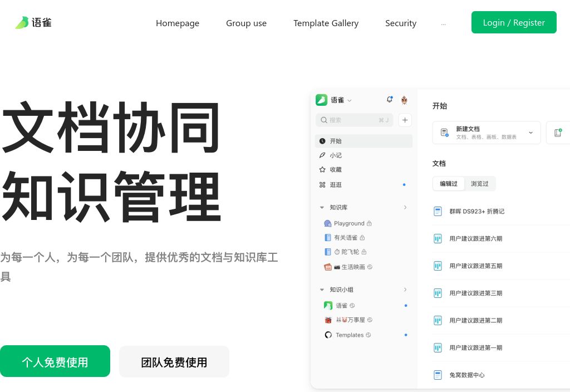Expand the 语雀 workspace switcher chevron
Image resolution: width=570 pixels, height=392 pixels.
pos(350,101)
